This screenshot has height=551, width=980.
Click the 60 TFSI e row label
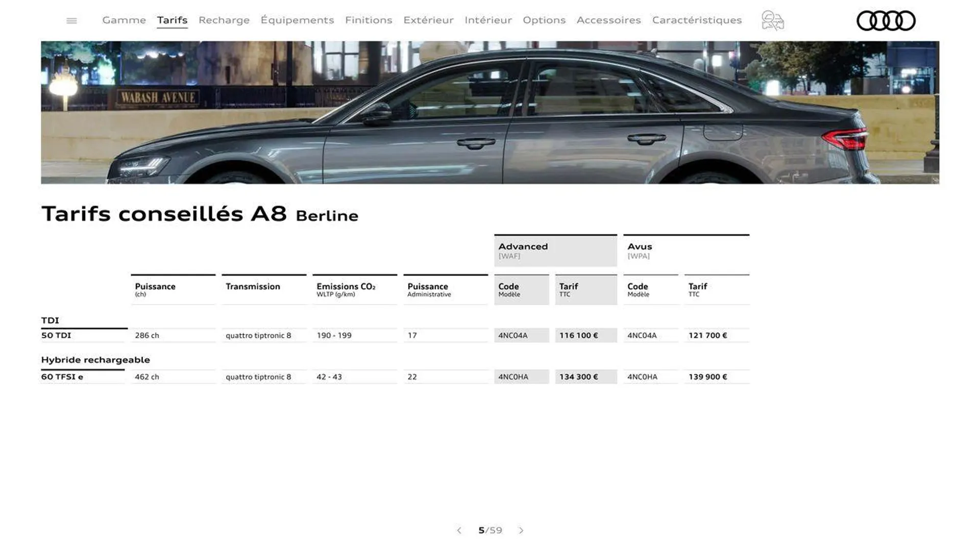(x=62, y=377)
